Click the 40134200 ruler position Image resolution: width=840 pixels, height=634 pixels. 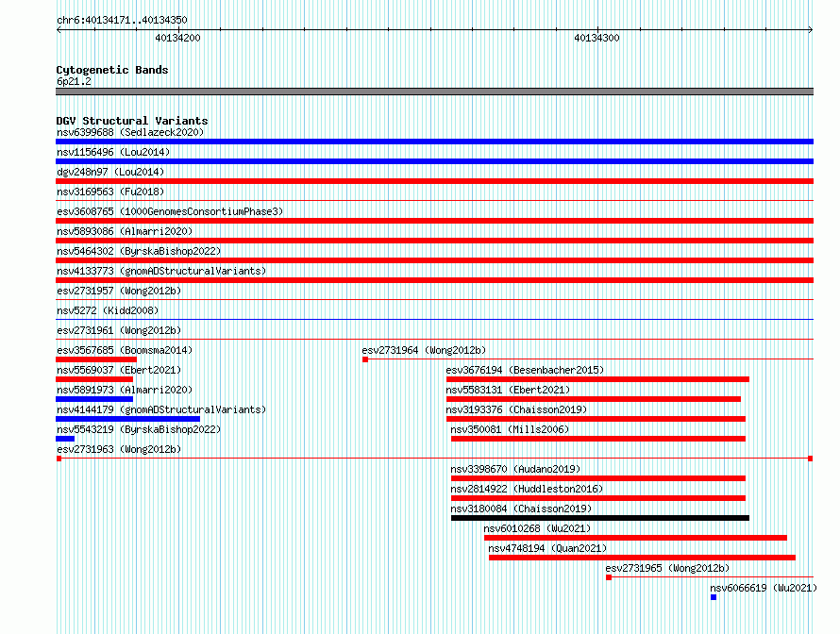(177, 38)
